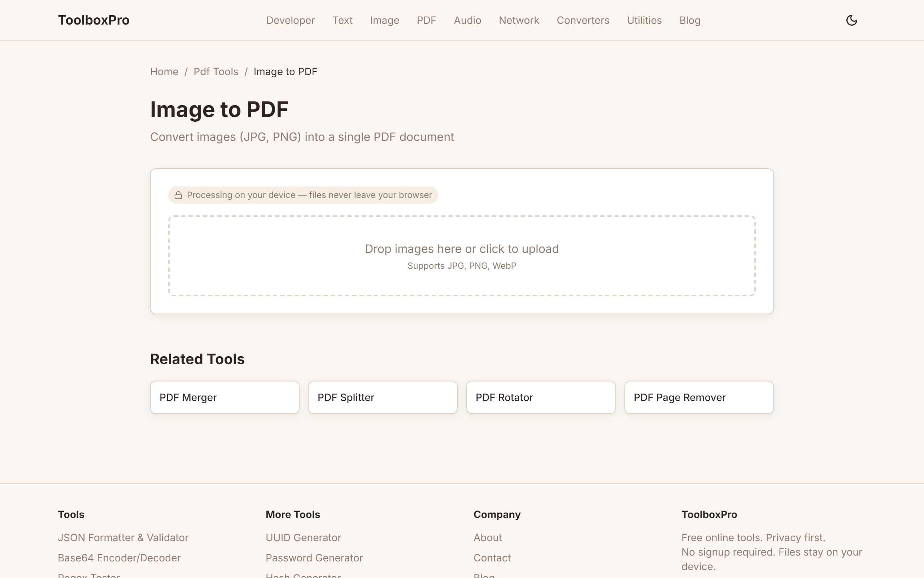This screenshot has height=578, width=924.
Task: Click the footer ToolboxPro heading
Action: (709, 514)
